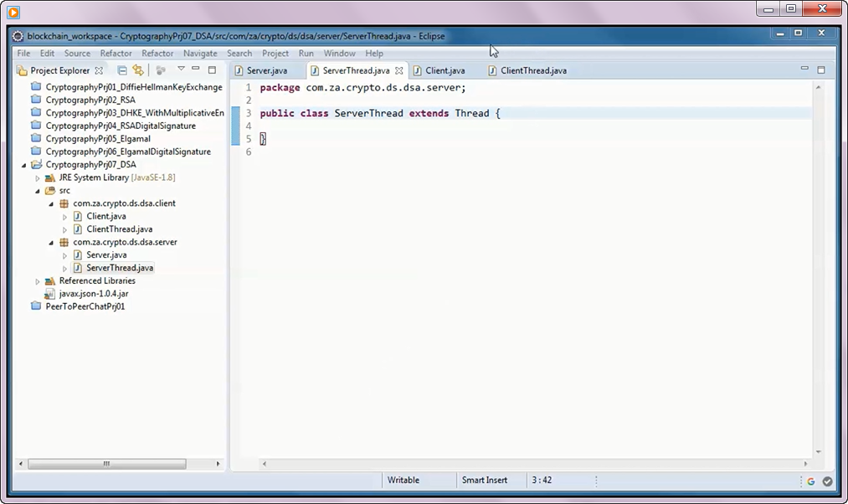Click the com.za.crypto.ds.dsa.server package icon
This screenshot has width=848, height=504.
[x=64, y=242]
